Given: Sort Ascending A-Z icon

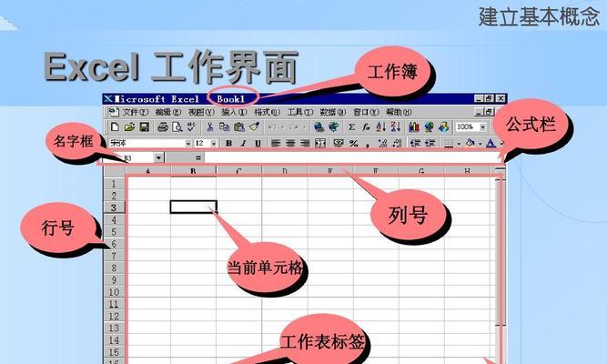Looking at the screenshot, I should click(x=381, y=126).
